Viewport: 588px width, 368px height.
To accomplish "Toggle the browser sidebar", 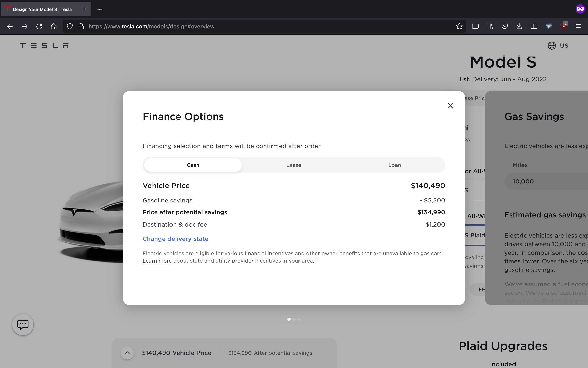I will click(x=534, y=26).
